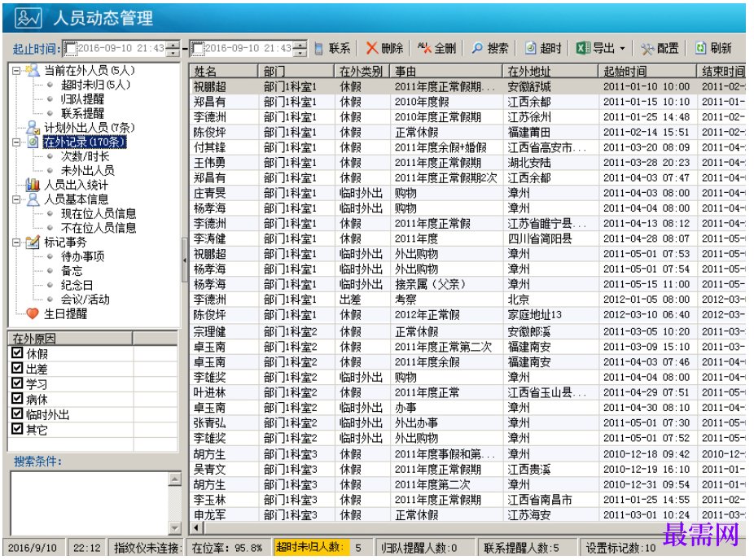Collapse the 当前在外人员 tree node
The height and width of the screenshot is (560, 754).
16,71
